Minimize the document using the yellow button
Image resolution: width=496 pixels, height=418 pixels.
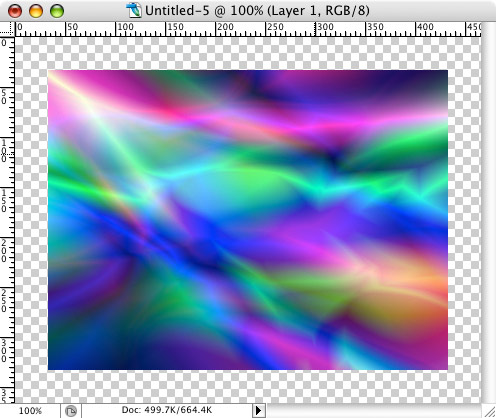tap(36, 11)
